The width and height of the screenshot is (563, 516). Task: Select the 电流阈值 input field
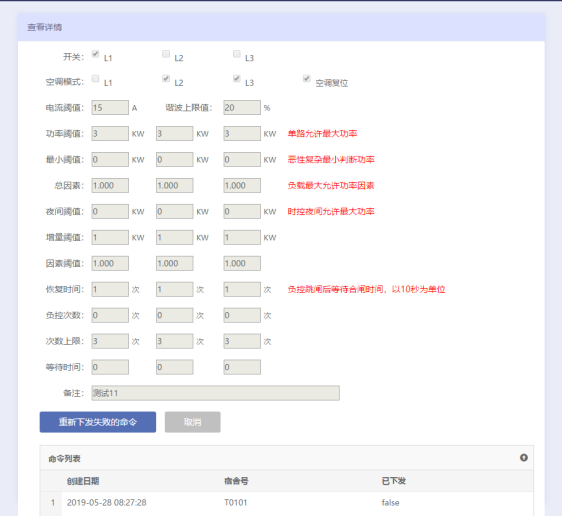point(110,108)
